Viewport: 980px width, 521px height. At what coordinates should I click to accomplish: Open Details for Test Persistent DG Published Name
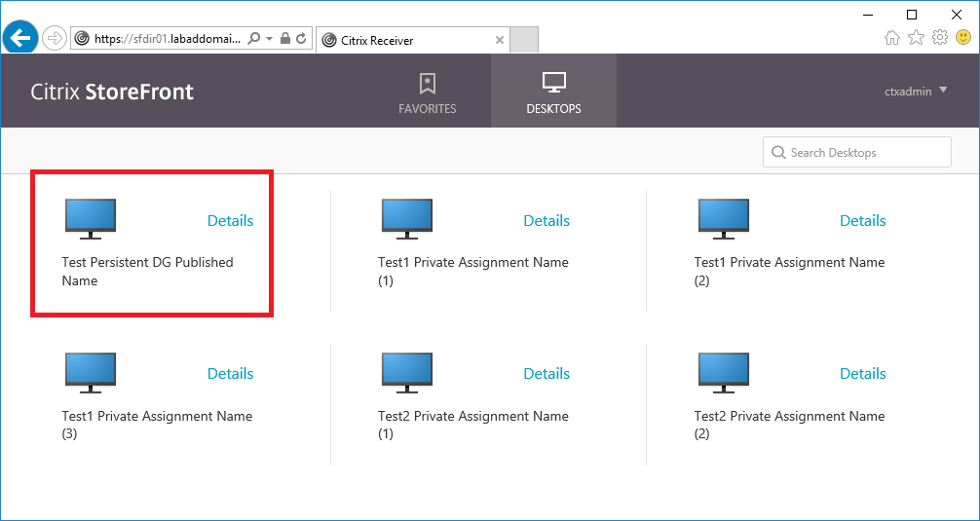click(230, 221)
